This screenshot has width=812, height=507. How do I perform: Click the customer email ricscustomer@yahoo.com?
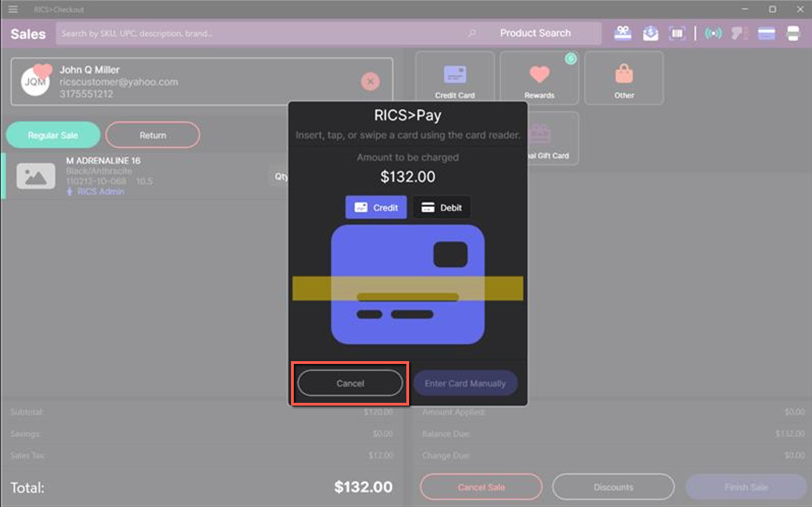pyautogui.click(x=119, y=82)
